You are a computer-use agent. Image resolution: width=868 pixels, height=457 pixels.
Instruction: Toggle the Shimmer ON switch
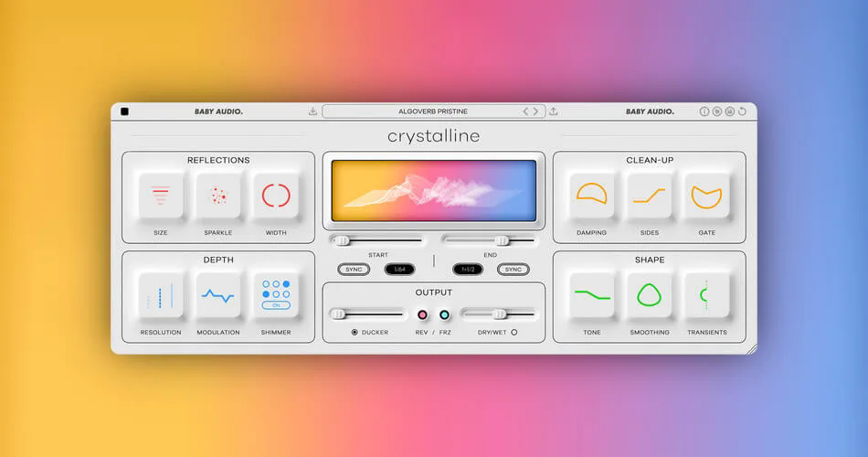[x=276, y=305]
